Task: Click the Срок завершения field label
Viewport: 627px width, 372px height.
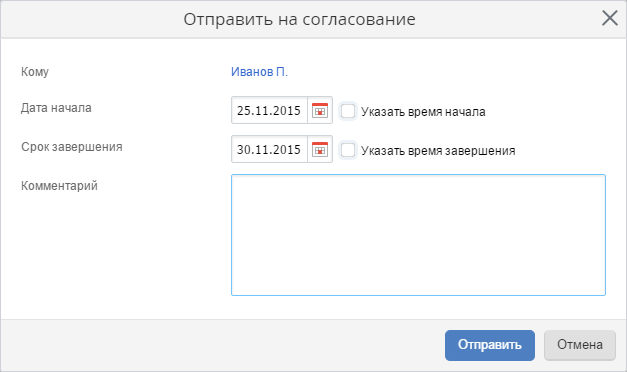Action: tap(72, 147)
